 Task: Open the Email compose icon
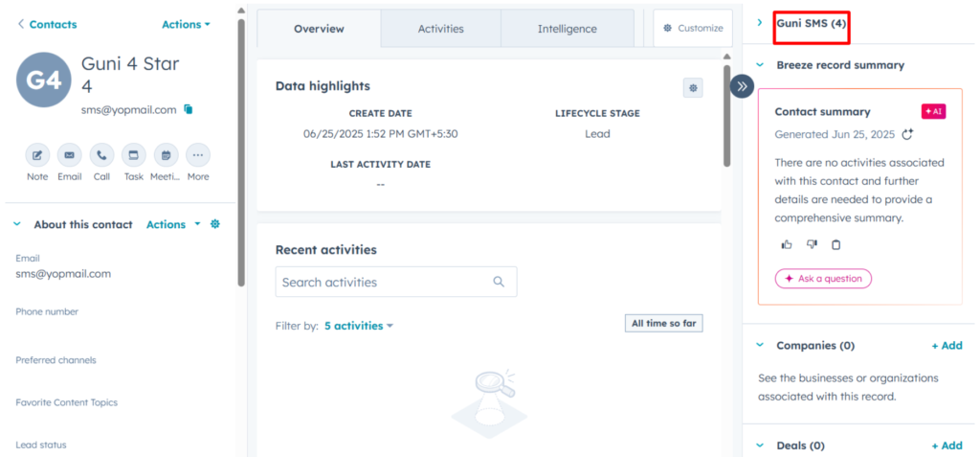[x=69, y=154]
